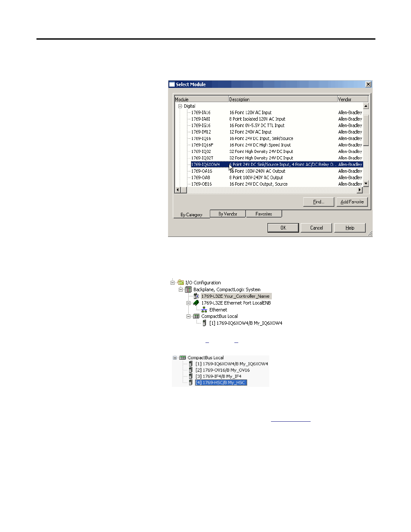Click module icon for [1] 1769-IQ6XOW4/B in lower tree
The height and width of the screenshot is (532, 411).
[190, 364]
